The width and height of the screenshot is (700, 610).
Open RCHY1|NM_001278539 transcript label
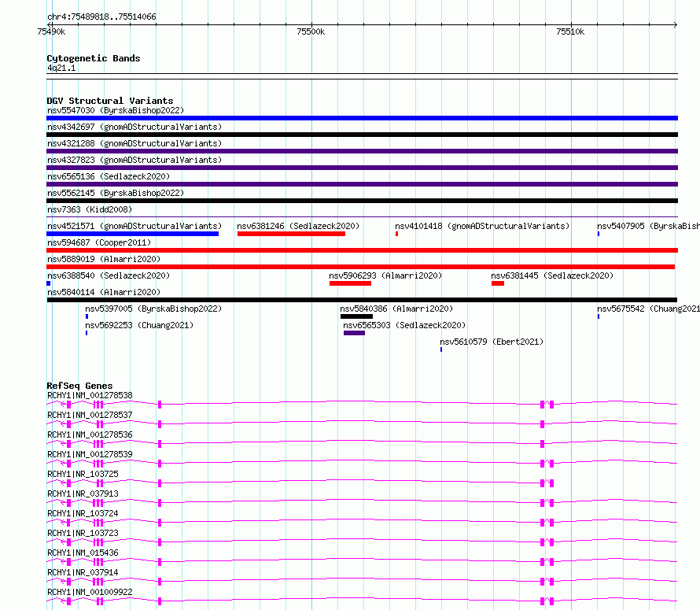(x=90, y=454)
